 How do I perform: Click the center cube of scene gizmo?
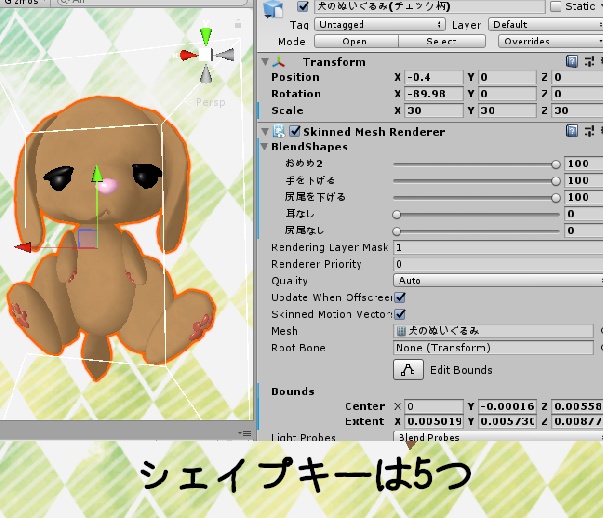(x=206, y=54)
